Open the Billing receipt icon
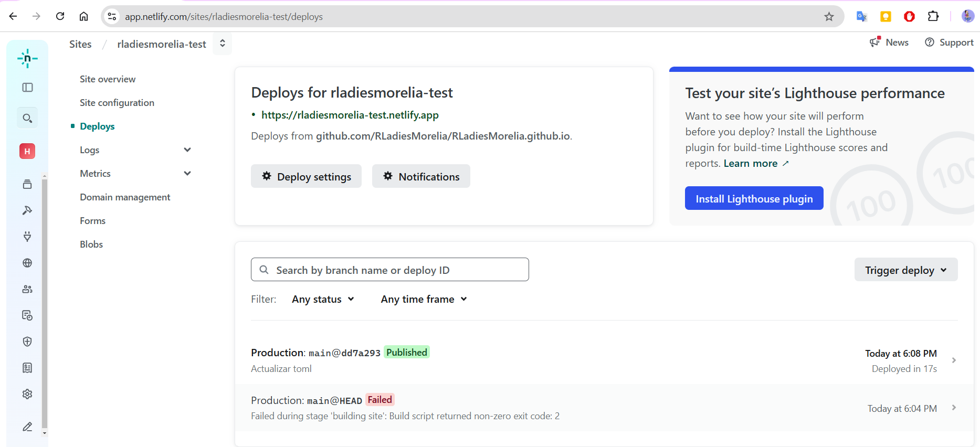The width and height of the screenshot is (980, 447). pos(27,368)
